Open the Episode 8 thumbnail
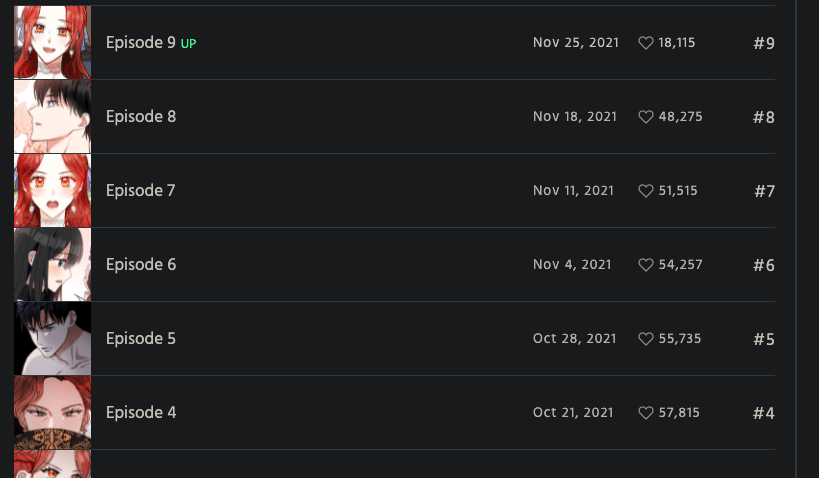Viewport: 819px width, 478px height. click(52, 117)
